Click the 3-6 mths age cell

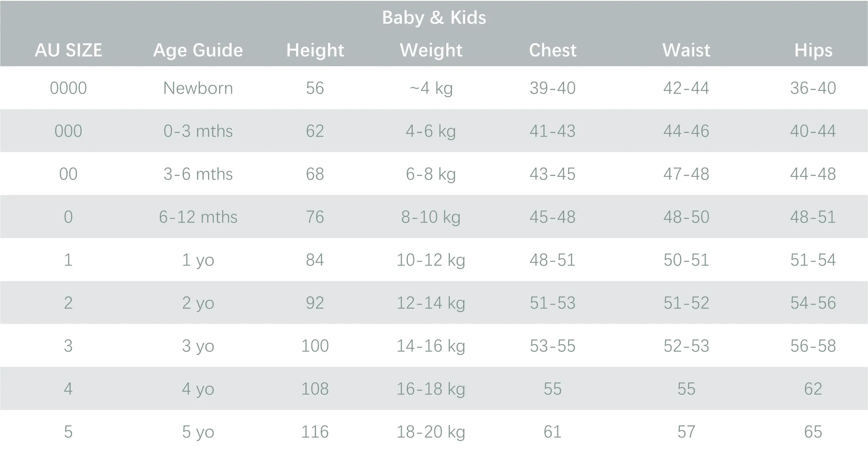[x=198, y=174]
